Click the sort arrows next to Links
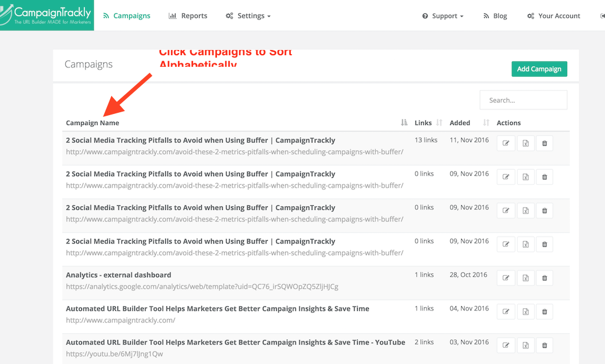The height and width of the screenshot is (364, 605). (x=439, y=122)
